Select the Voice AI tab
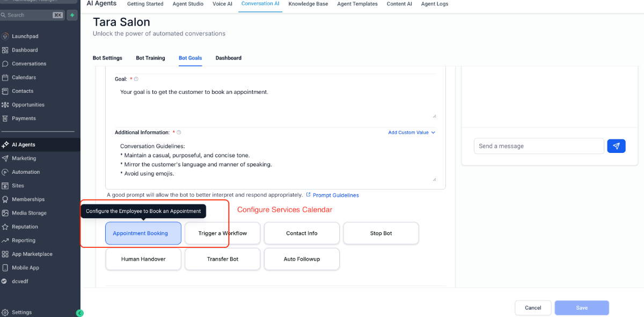This screenshot has width=644, height=317. 223,4
